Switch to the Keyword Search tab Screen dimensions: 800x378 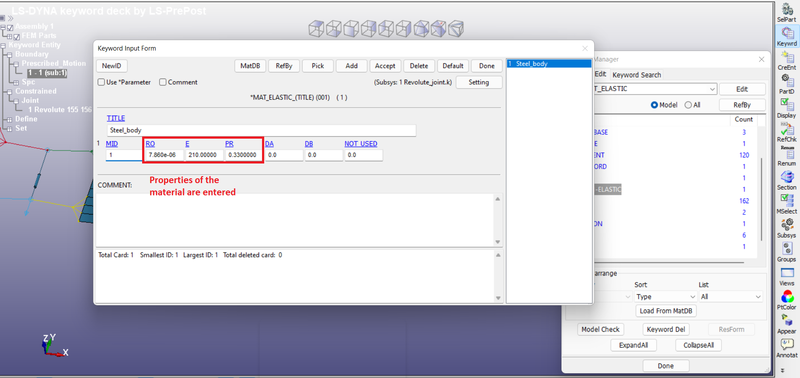pos(636,75)
